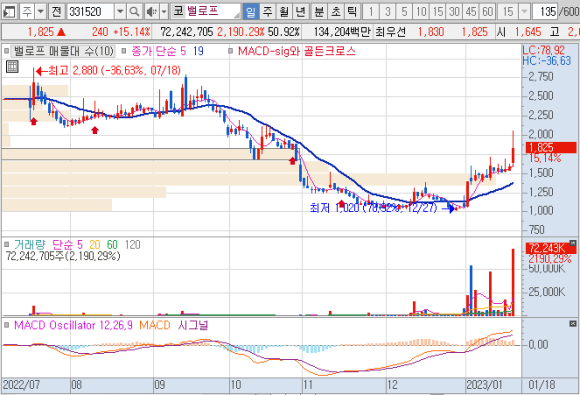Choose the 1 interval button

pos(371,12)
